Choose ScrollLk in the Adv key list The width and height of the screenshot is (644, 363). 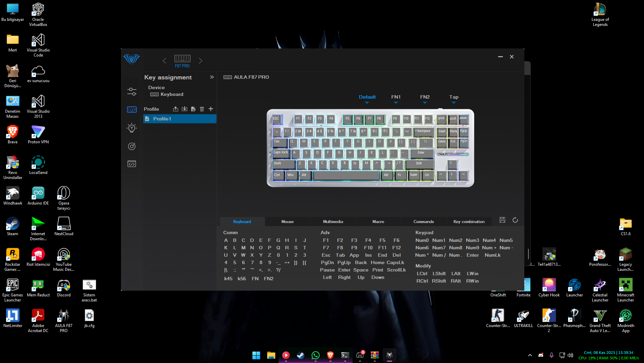396,270
